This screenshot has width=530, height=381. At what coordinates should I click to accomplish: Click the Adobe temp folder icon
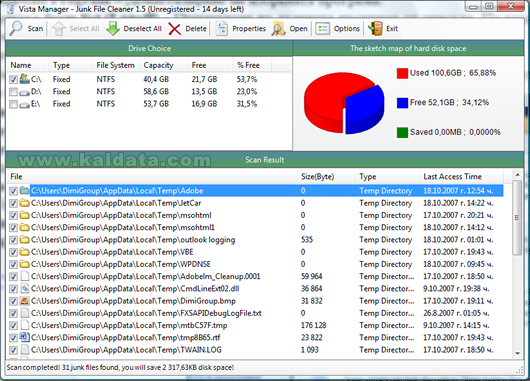[x=24, y=191]
